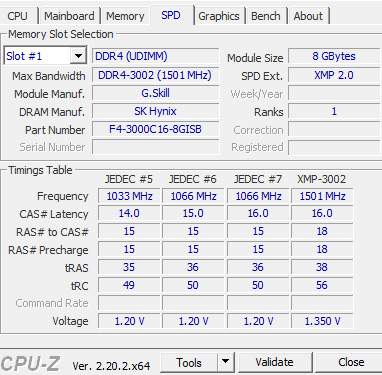The width and height of the screenshot is (382, 375).
Task: Click the Ranks value 1
Action: tap(334, 111)
